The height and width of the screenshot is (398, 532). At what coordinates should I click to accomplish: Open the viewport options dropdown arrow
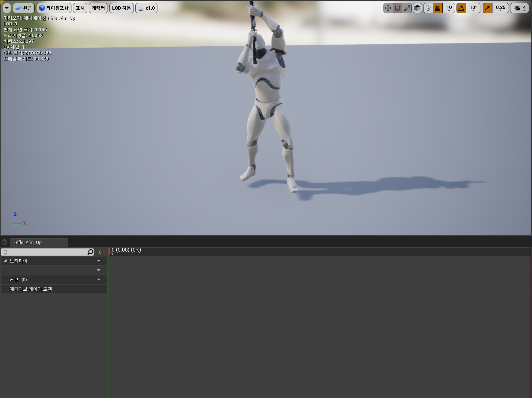[7, 8]
